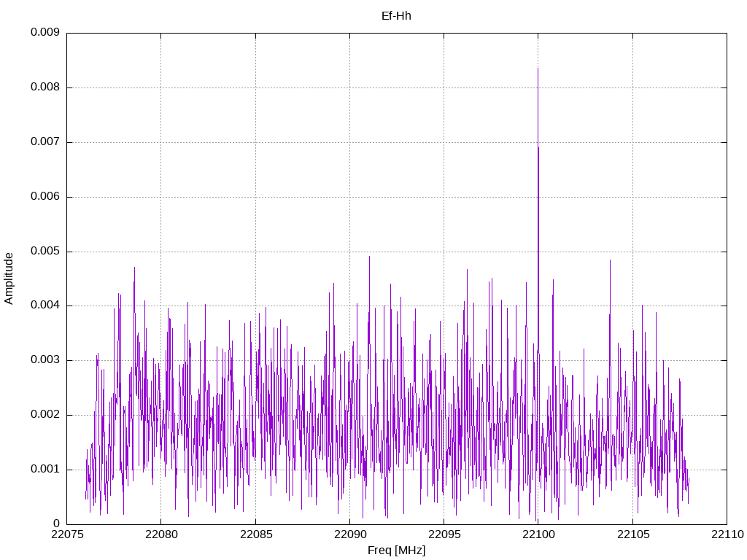Select the 22095 x-axis tick label
Image resolution: width=747 pixels, height=560 pixels.
(444, 534)
